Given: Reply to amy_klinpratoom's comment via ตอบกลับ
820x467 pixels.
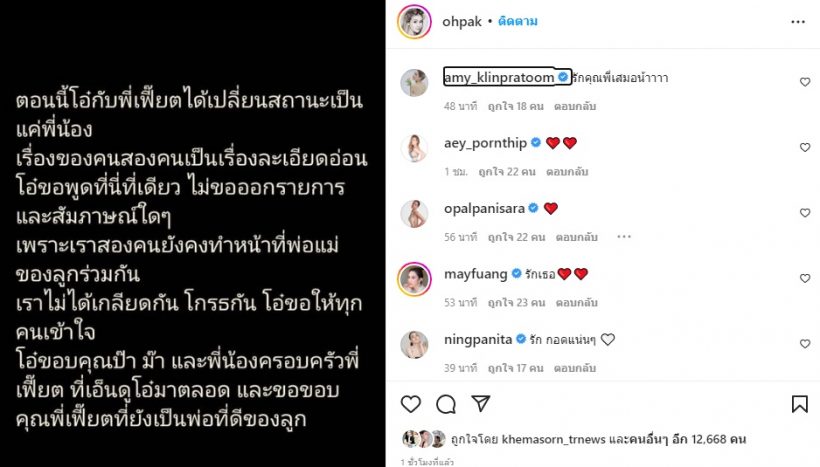Looking at the screenshot, I should [x=575, y=106].
